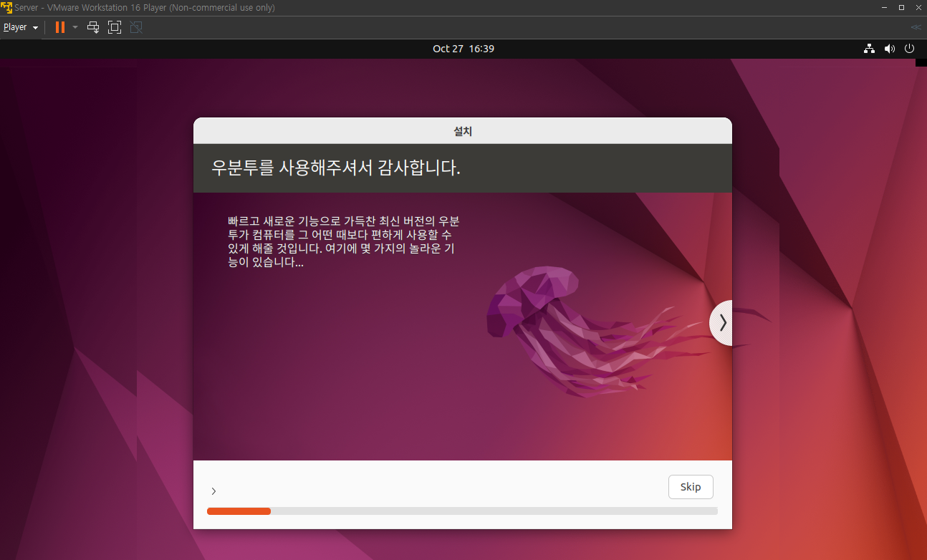Click the disabled Unity mode icon

pyautogui.click(x=136, y=27)
